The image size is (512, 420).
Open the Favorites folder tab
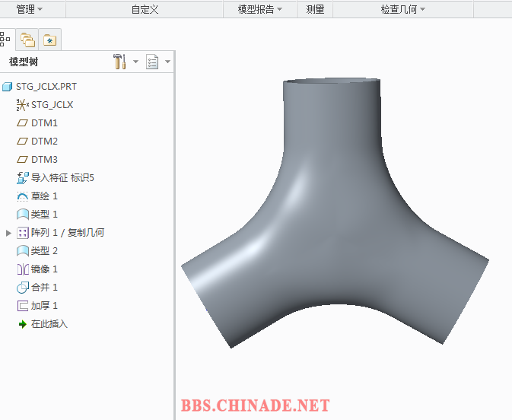[x=49, y=40]
